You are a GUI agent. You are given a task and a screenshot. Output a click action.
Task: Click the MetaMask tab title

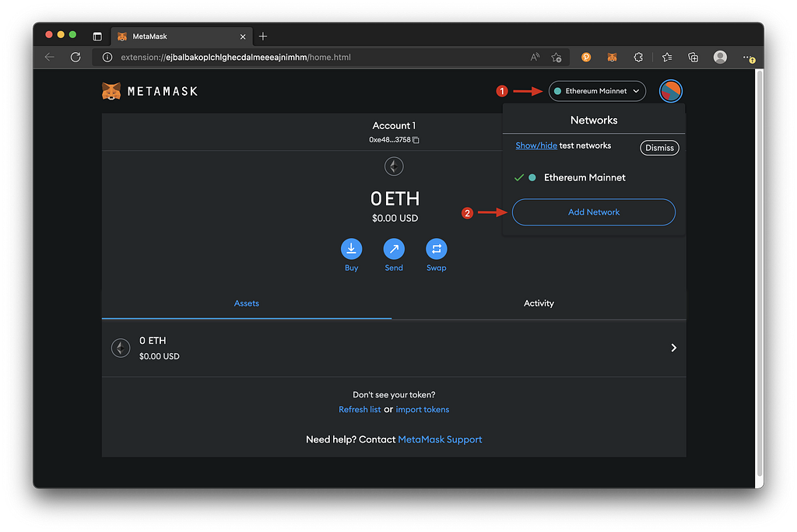point(150,37)
